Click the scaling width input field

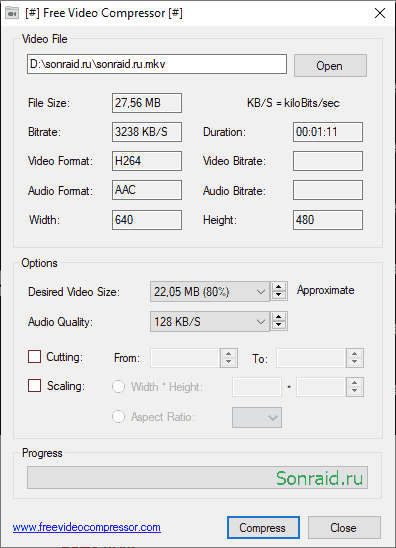tap(257, 387)
